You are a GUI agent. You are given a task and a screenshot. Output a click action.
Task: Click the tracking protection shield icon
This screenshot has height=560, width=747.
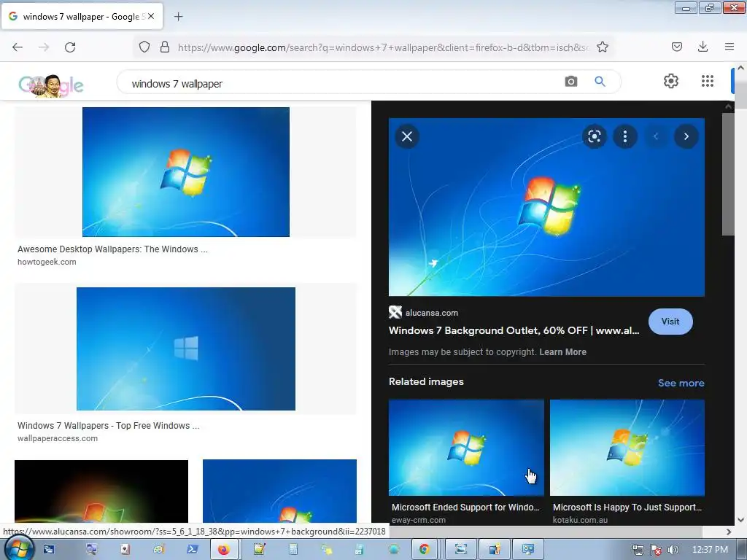pos(144,47)
